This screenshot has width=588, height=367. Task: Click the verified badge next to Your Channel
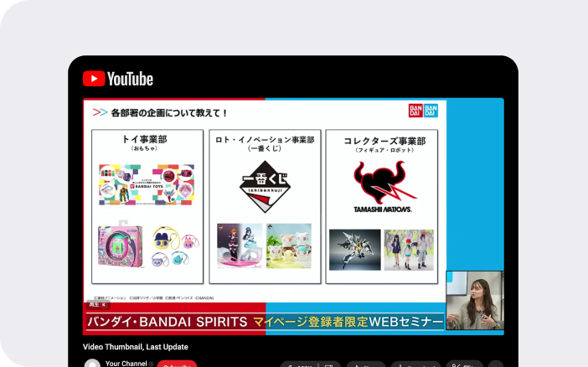(x=151, y=364)
